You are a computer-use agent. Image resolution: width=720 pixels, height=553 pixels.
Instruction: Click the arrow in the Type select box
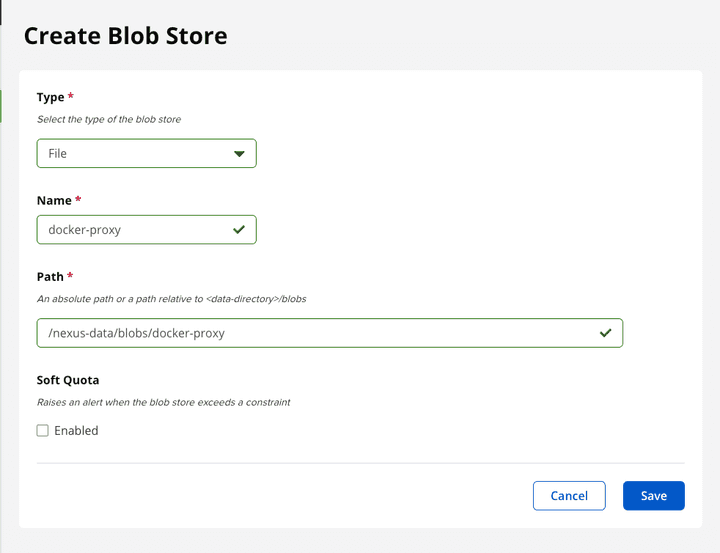point(239,154)
